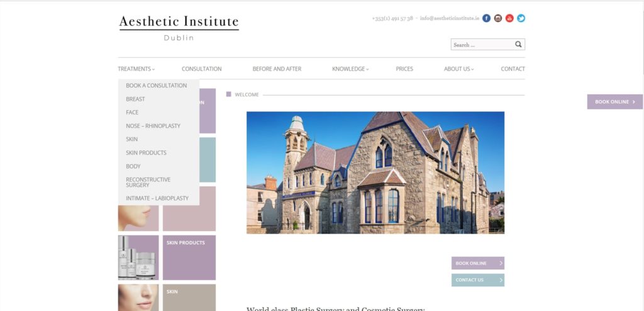Click the search magnifier icon
This screenshot has width=644, height=311.
click(518, 45)
